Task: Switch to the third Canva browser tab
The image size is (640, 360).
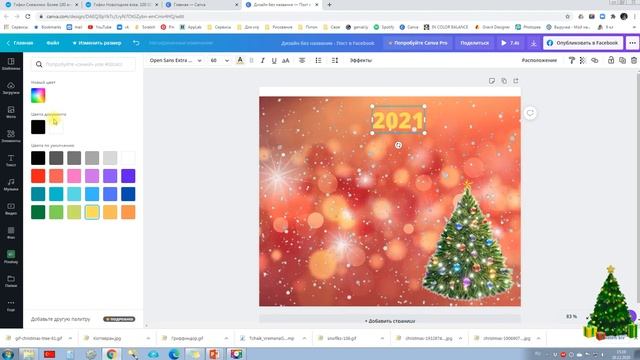Action: pos(201,5)
